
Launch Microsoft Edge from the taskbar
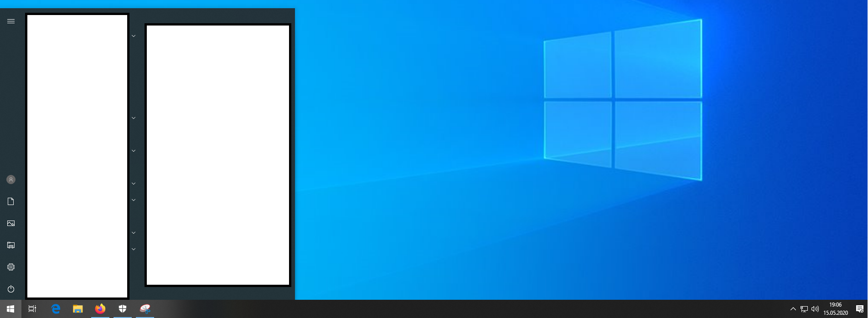click(56, 309)
